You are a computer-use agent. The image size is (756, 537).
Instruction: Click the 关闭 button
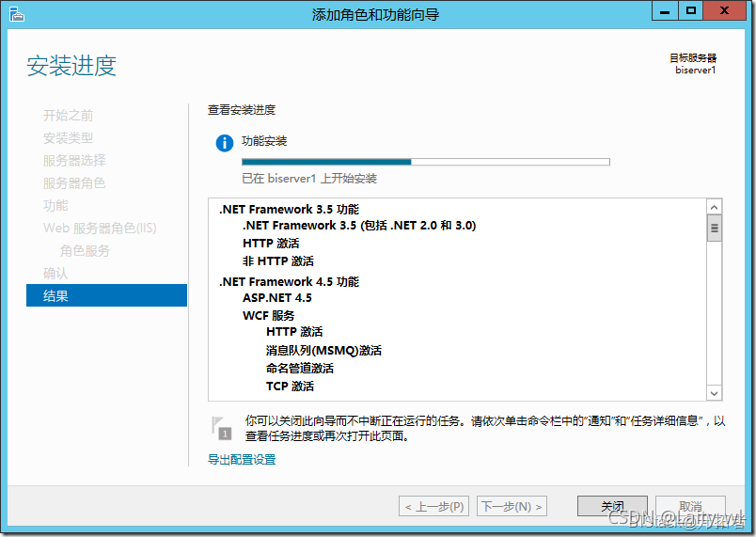[612, 506]
